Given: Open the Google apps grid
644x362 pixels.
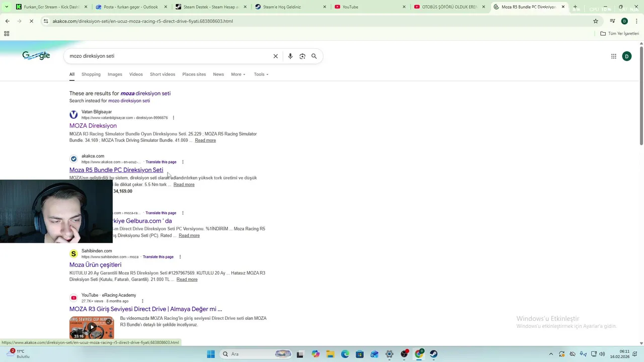Looking at the screenshot, I should point(614,56).
